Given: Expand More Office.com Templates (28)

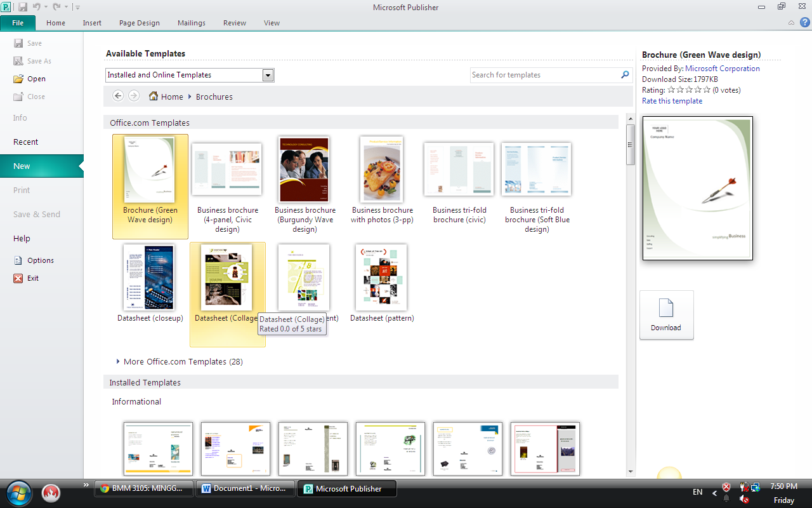Looking at the screenshot, I should (180, 361).
